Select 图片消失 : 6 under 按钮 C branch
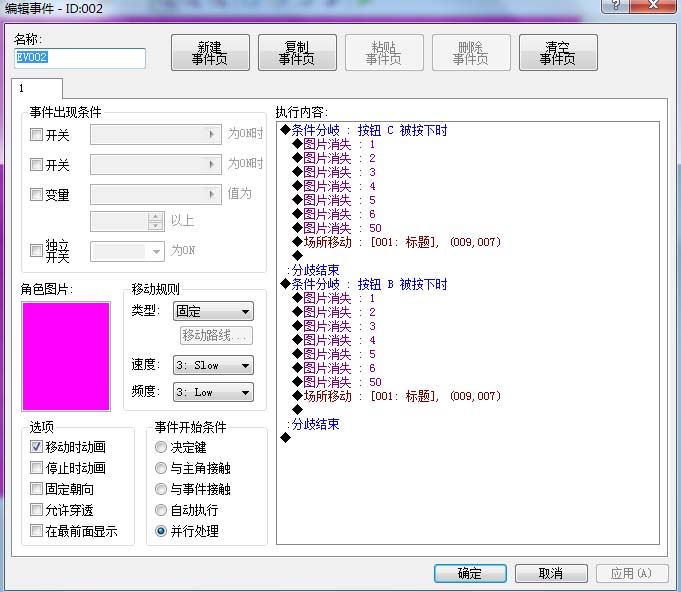Viewport: 681px width, 592px height. point(334,214)
